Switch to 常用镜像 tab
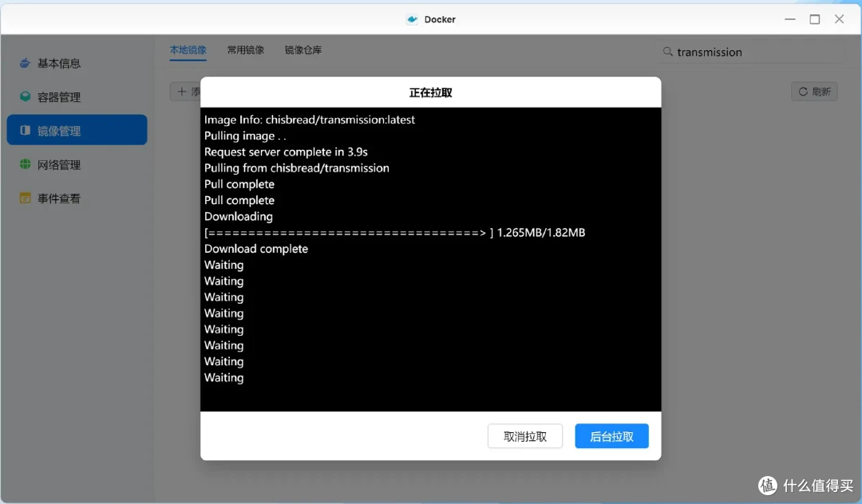862x504 pixels. (246, 50)
